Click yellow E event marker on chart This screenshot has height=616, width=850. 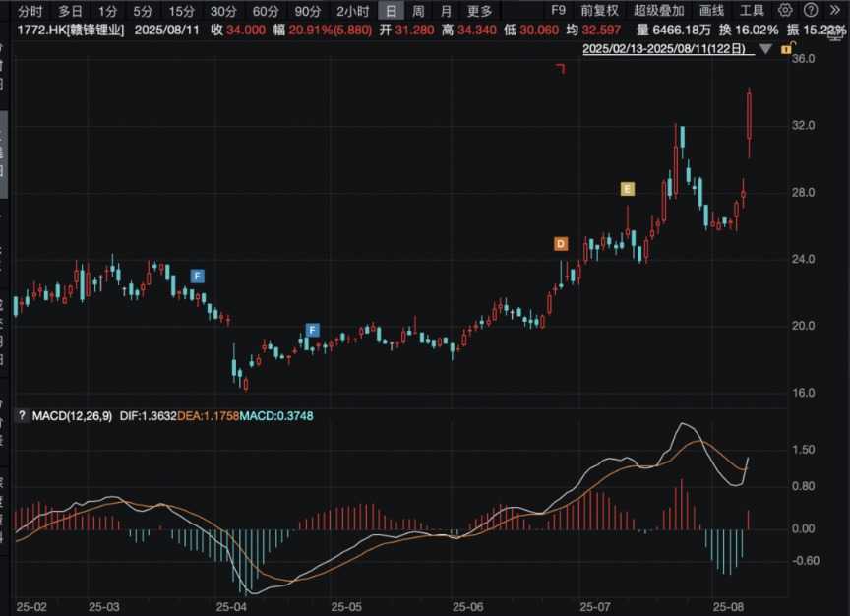(x=628, y=188)
